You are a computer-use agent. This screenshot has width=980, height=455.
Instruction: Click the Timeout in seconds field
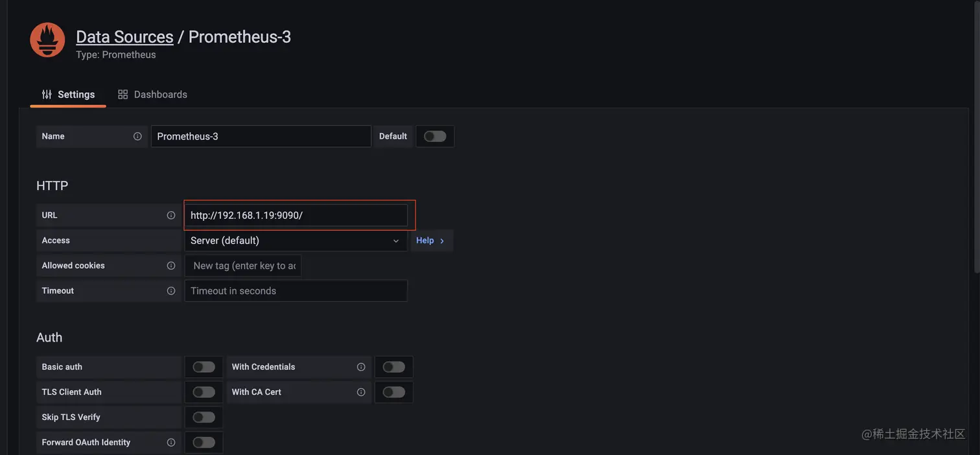(x=296, y=291)
